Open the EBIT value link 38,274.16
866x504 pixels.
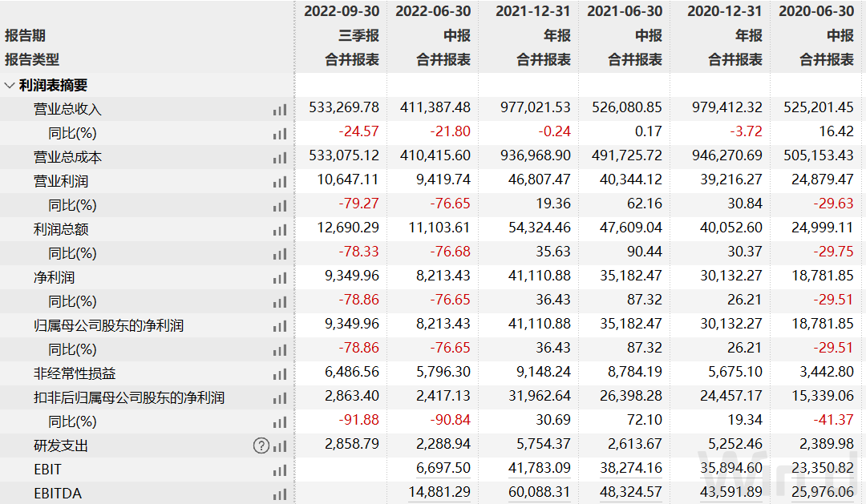631,468
